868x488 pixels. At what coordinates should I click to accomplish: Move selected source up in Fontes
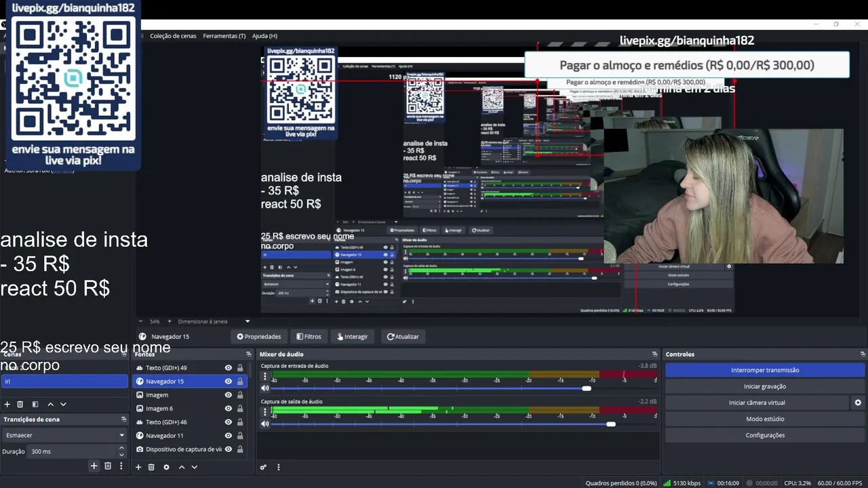coord(182,467)
